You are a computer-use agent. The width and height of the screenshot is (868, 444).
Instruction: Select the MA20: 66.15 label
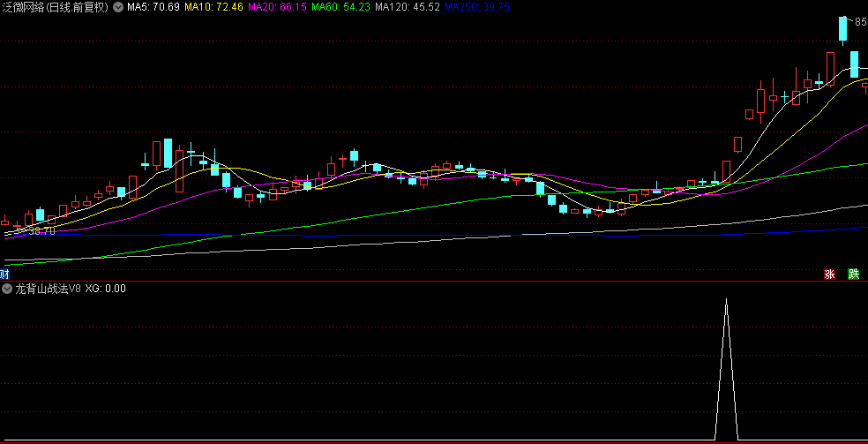click(x=278, y=8)
